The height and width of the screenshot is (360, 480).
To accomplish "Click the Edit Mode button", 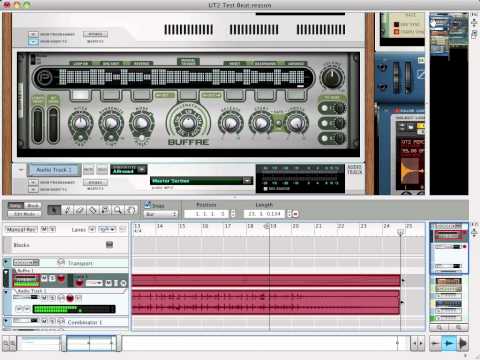I will click(x=24, y=214).
